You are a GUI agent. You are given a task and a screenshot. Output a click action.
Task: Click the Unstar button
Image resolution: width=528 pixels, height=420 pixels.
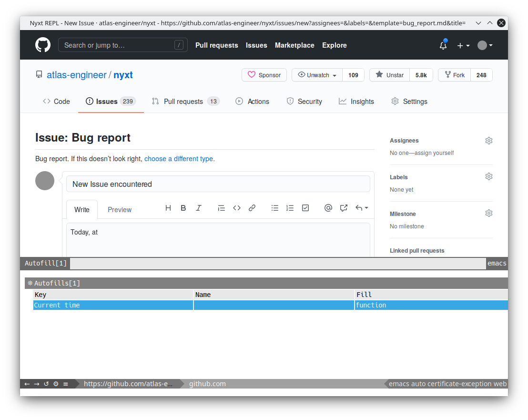(390, 75)
